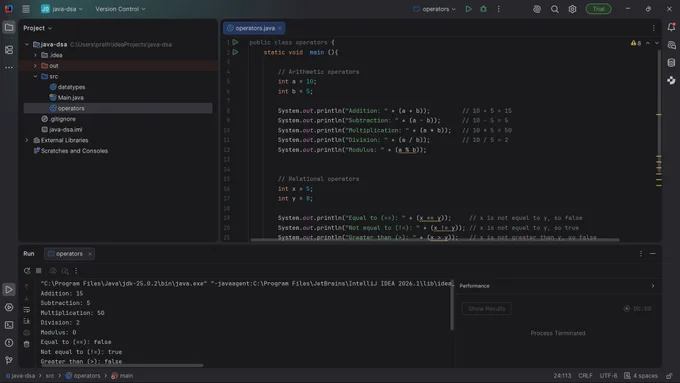The width and height of the screenshot is (680, 383).
Task: Open the main hamburger menu
Action: point(26,9)
